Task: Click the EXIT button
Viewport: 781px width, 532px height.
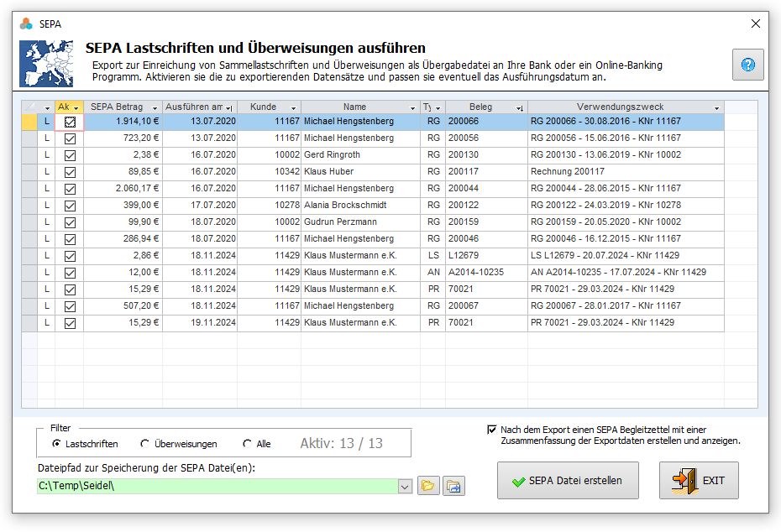Action: click(699, 480)
